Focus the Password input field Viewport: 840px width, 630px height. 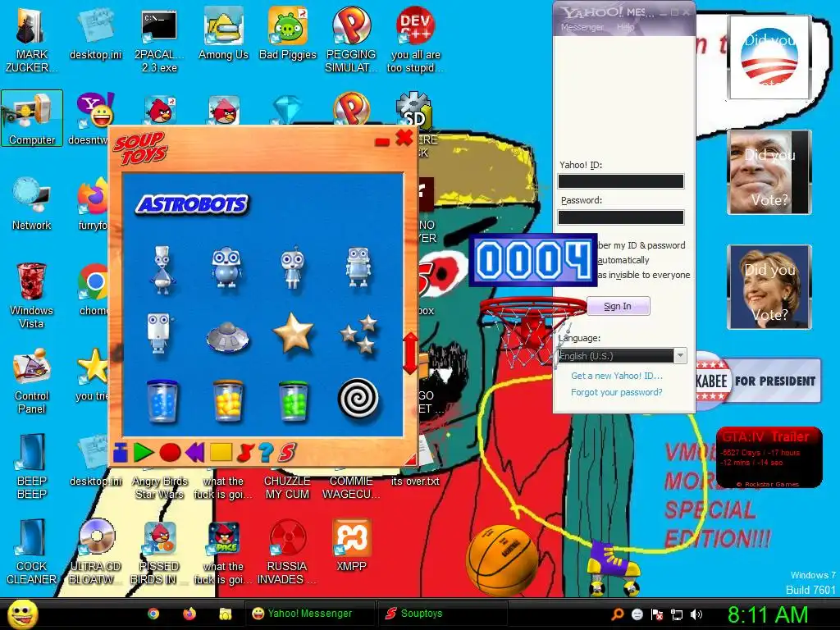[621, 217]
